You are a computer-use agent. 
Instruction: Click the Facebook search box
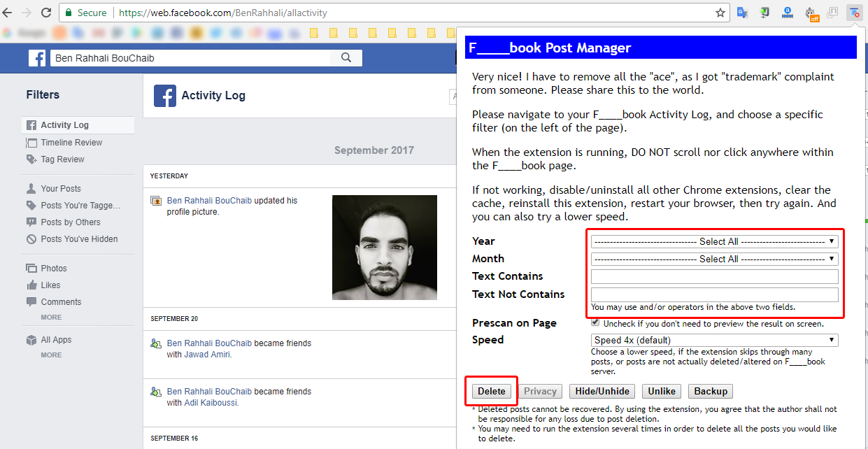click(190, 58)
